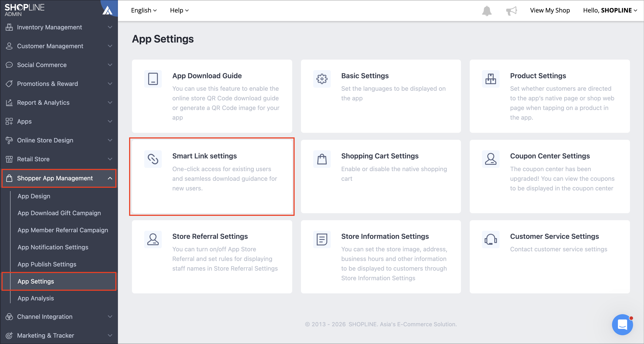Click the SHOPLINE Admin logo
This screenshot has height=344, width=644.
[25, 10]
